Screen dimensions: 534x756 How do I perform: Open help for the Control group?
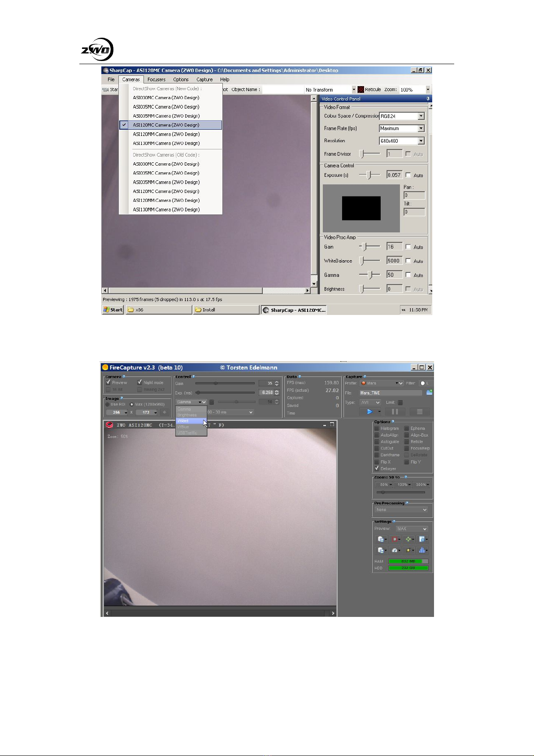pos(194,377)
